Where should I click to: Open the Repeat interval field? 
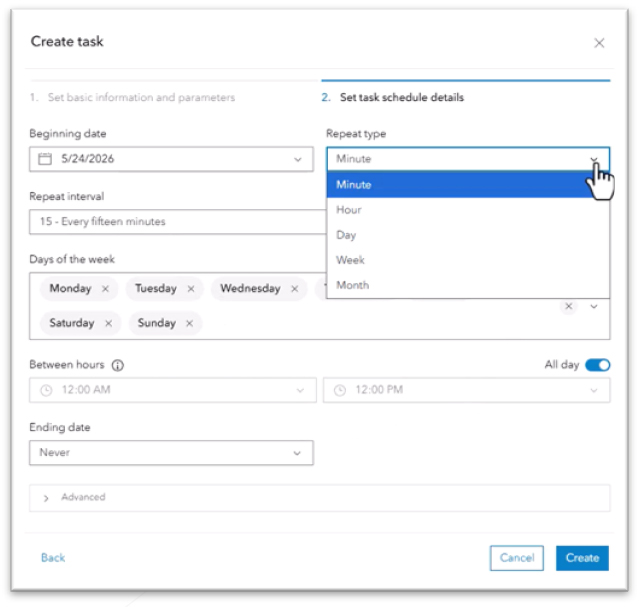point(178,222)
